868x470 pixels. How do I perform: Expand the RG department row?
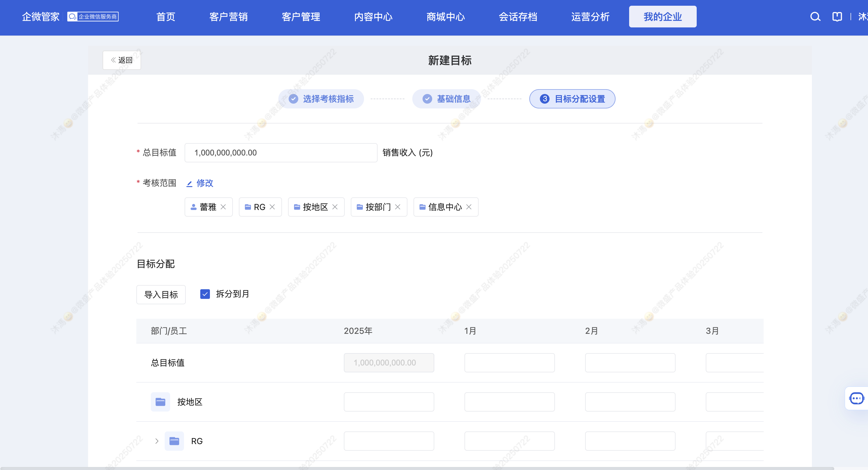157,441
